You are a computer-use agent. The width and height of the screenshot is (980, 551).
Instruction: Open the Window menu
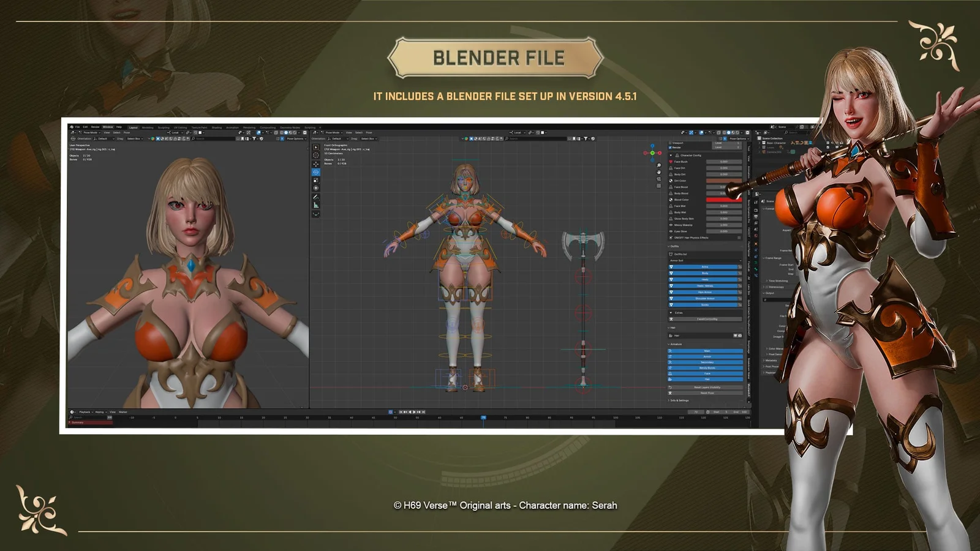pos(108,126)
